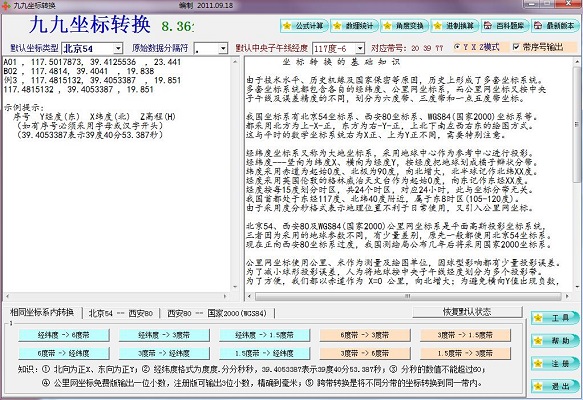Click the 3度带 -> 1.5度带 button
Viewport: 583px width, 400px height.
pyautogui.click(x=466, y=335)
